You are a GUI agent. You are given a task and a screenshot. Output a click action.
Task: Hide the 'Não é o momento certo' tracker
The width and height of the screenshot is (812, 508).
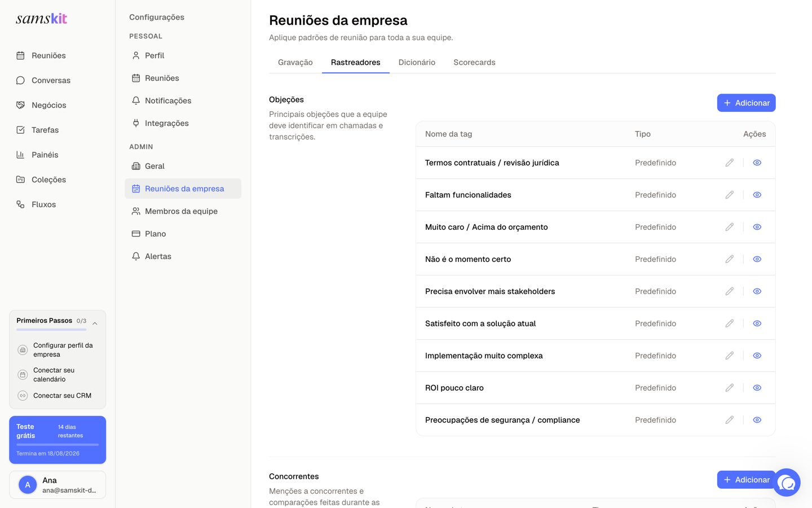coord(757,259)
